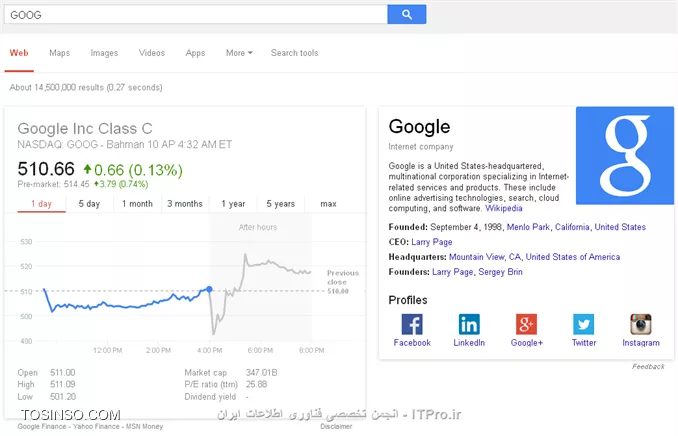Click the blue price marker on chart
The width and height of the screenshot is (678, 436).
coord(209,289)
